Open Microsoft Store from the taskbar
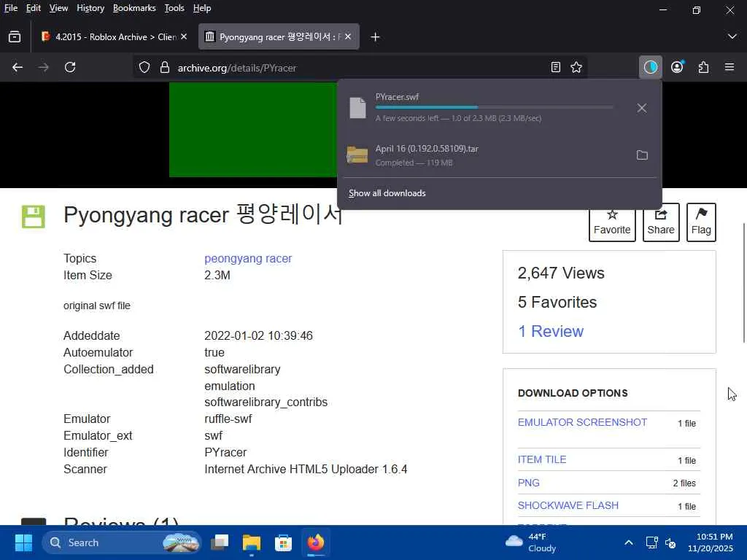This screenshot has height=560, width=747. (284, 542)
